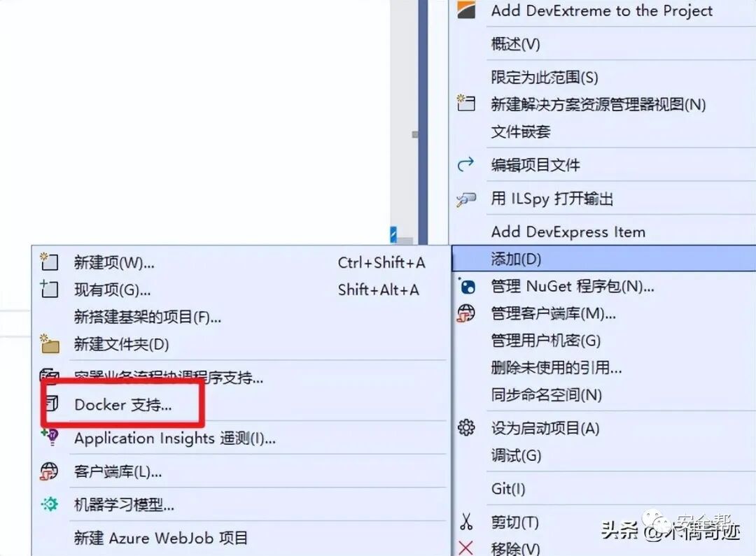
Task: Click the NuGet package manager icon
Action: [467, 286]
